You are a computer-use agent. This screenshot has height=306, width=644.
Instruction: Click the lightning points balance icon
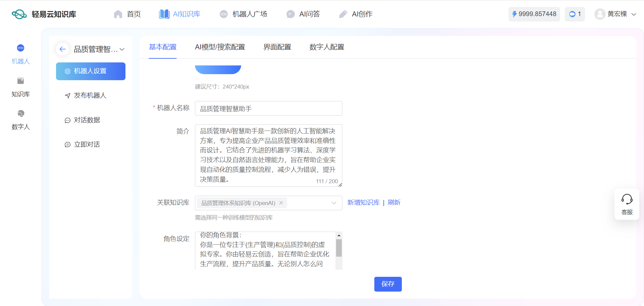click(x=514, y=14)
